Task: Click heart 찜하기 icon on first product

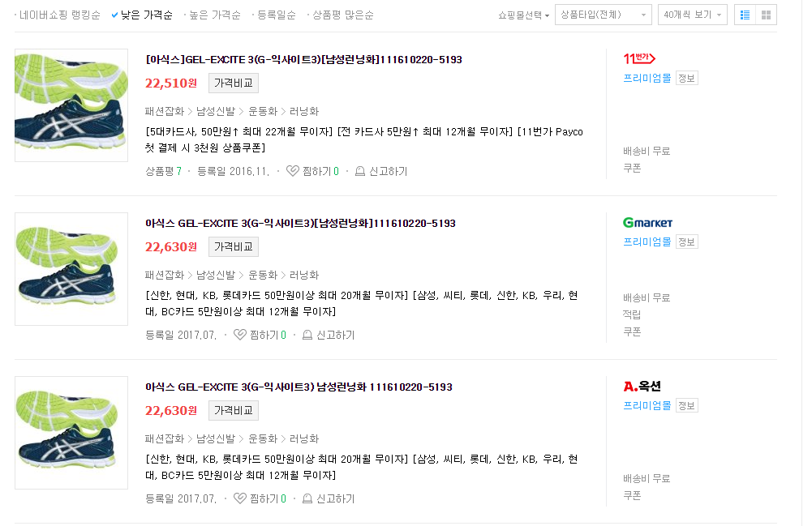Action: tap(293, 171)
